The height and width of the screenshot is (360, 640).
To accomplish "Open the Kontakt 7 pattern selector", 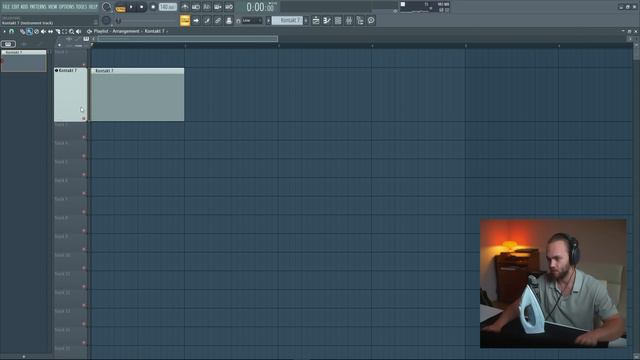I will (287, 20).
